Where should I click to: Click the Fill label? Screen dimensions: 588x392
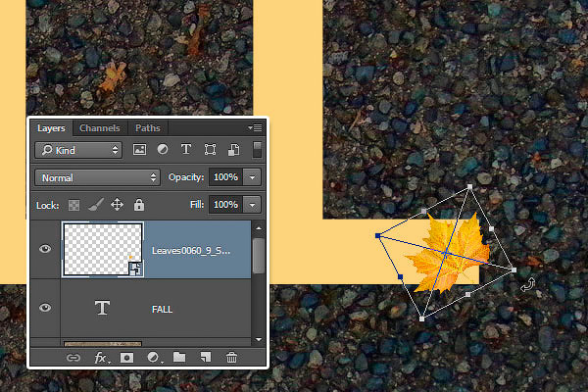point(197,205)
